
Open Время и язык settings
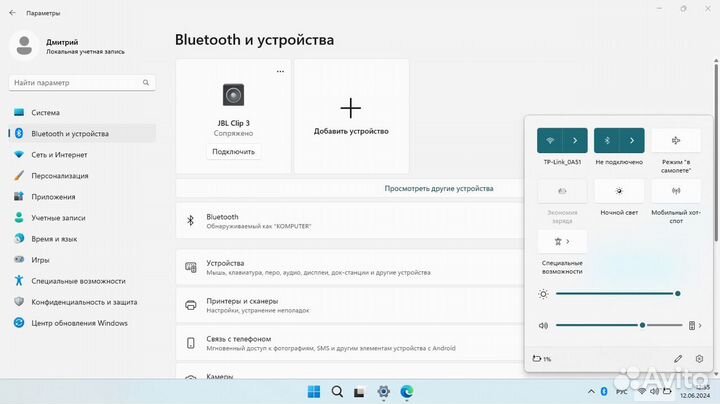[x=82, y=239]
